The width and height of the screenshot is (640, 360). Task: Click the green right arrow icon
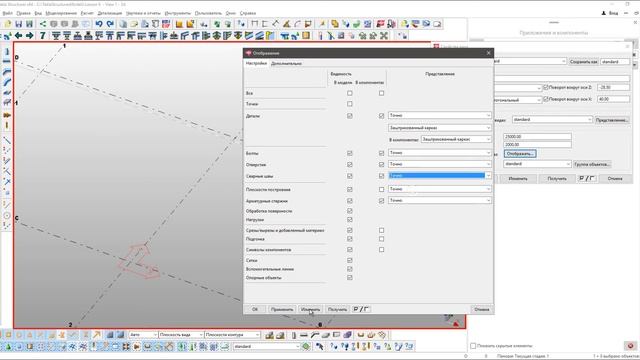point(29,36)
